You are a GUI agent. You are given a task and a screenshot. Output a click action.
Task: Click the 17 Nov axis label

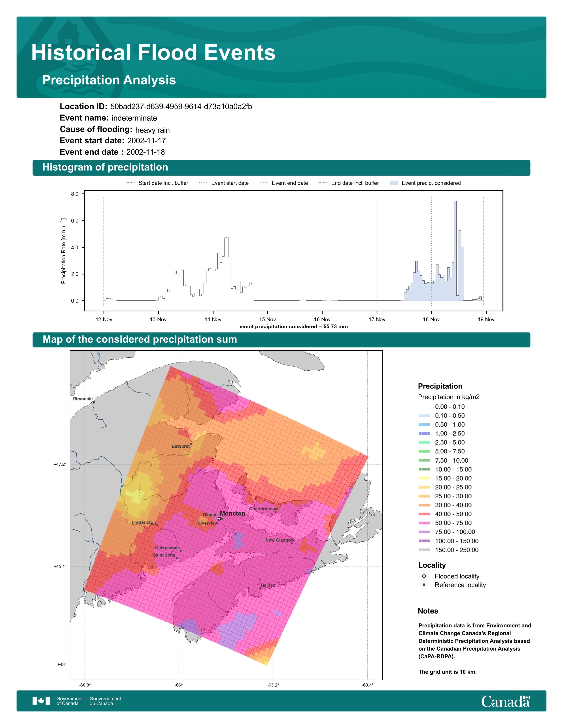[377, 319]
